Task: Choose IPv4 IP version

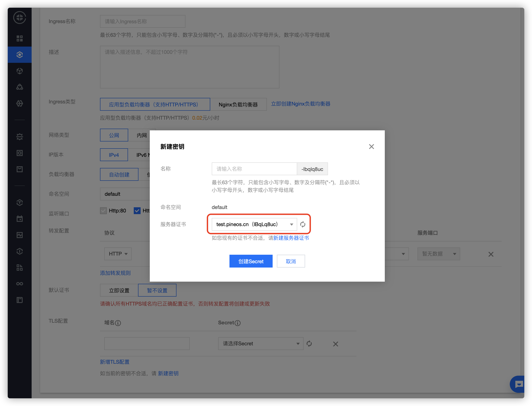Action: click(x=114, y=155)
